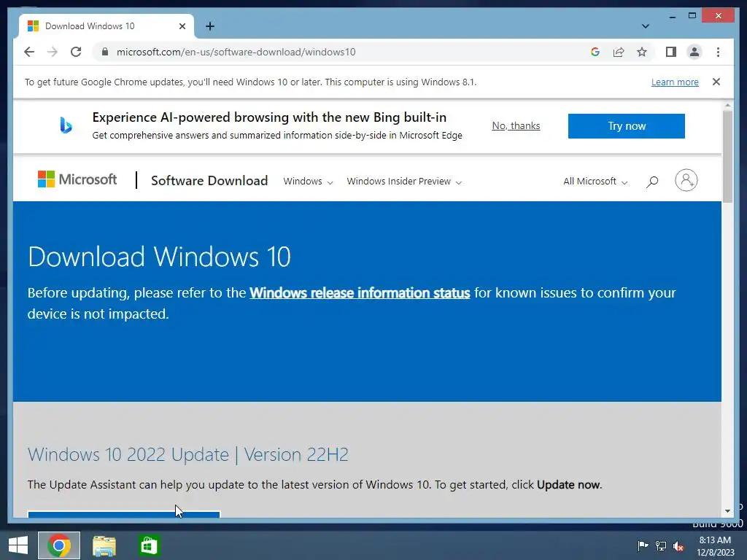Screen dimensions: 747x560
Task: Open File Explorer from taskbar
Action: pyautogui.click(x=104, y=545)
